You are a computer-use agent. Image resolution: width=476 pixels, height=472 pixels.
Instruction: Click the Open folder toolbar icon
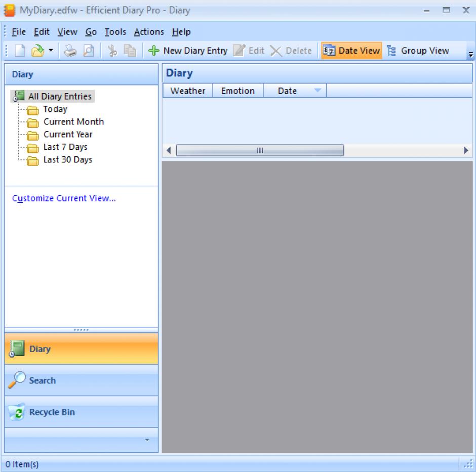[x=37, y=51]
